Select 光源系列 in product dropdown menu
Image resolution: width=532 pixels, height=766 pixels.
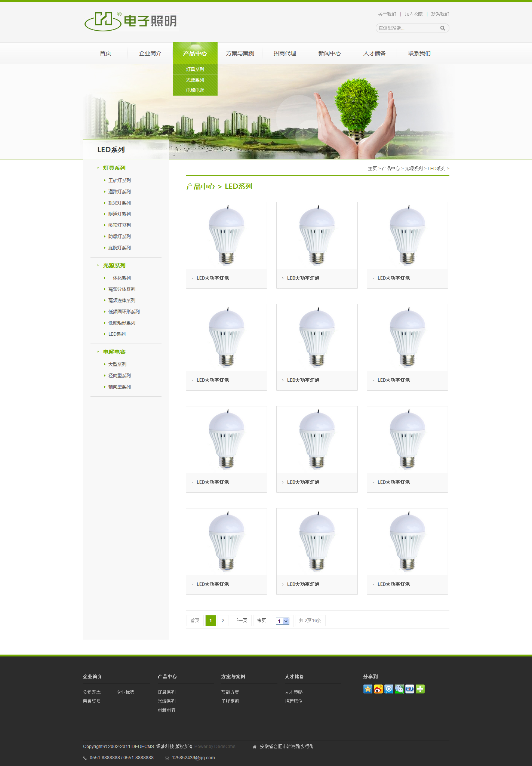pos(195,80)
